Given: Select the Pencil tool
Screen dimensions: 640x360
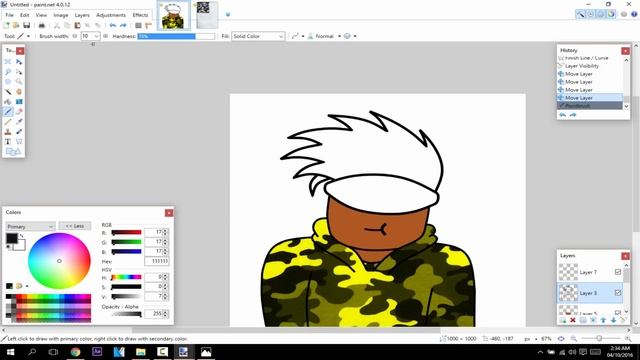Looking at the screenshot, I should 8,122.
